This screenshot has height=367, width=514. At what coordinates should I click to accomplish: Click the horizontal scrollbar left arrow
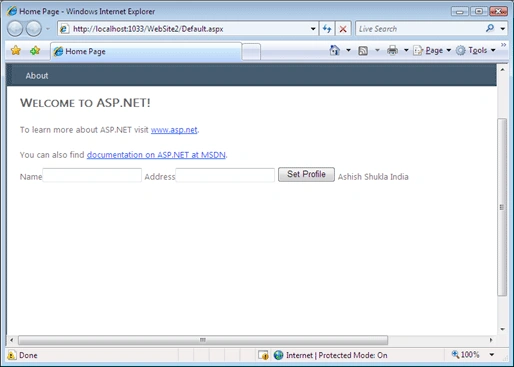12,340
